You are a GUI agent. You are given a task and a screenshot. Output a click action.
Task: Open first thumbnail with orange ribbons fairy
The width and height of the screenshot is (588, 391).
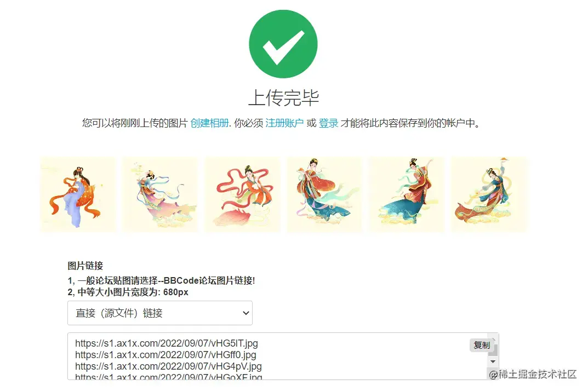(78, 194)
